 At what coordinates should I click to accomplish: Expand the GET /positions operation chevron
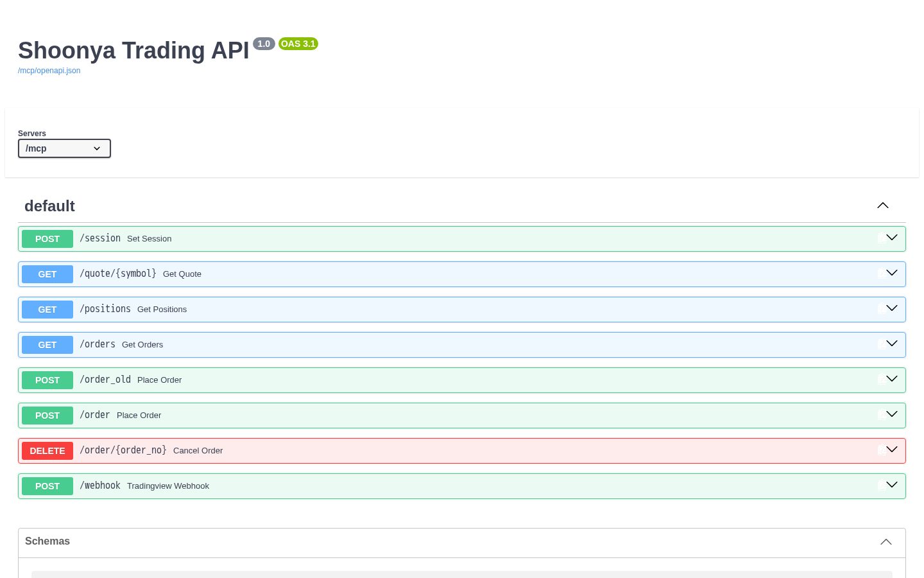point(892,308)
